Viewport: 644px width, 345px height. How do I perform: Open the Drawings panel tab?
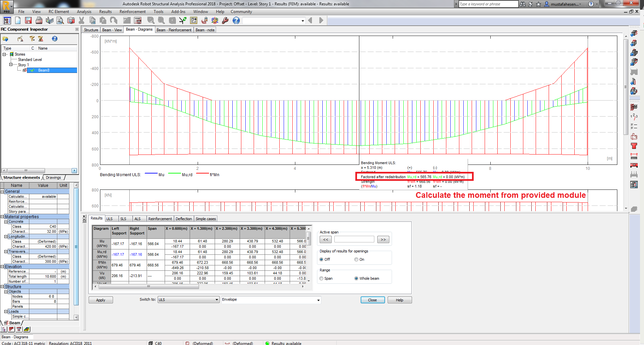(x=53, y=177)
